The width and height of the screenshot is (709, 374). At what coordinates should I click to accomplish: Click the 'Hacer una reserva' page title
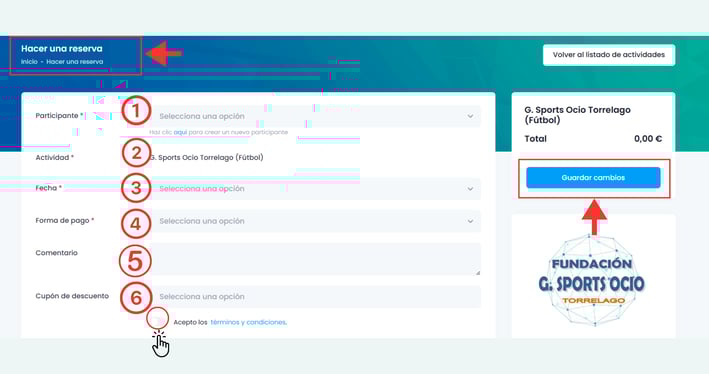(61, 48)
